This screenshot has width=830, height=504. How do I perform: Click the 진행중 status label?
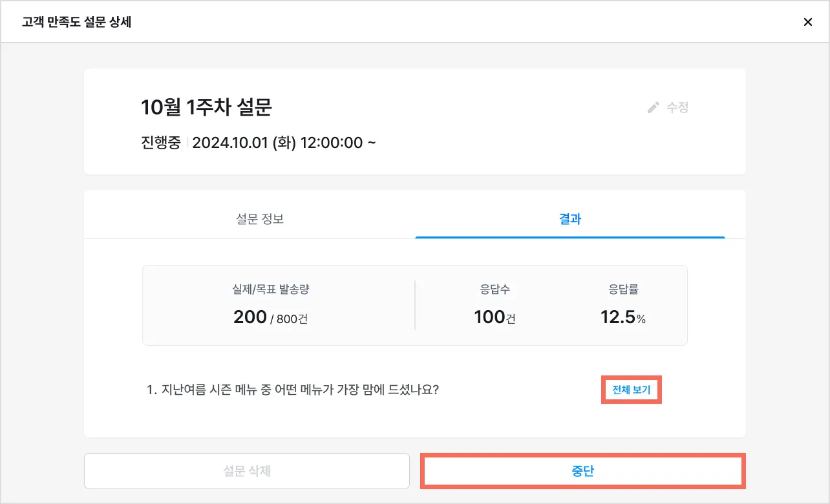pos(160,142)
